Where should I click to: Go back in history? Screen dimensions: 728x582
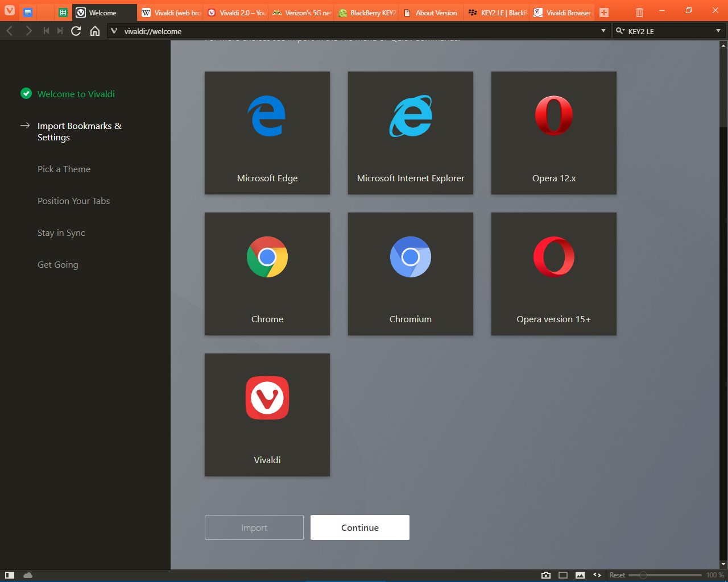pos(10,31)
